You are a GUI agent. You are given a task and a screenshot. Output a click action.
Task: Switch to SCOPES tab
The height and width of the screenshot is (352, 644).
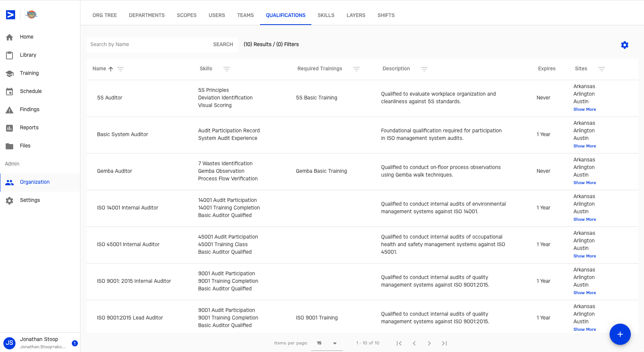click(187, 15)
